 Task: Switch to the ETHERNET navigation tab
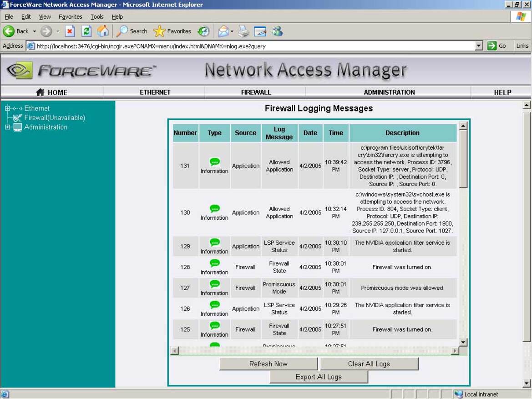coord(155,92)
